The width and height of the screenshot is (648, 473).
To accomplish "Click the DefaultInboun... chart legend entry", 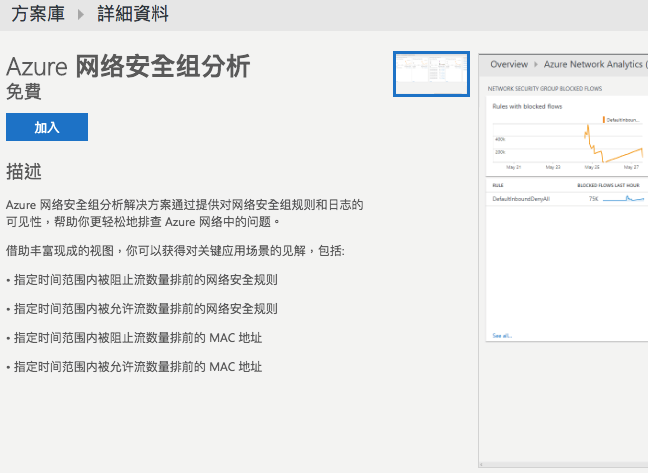I will 621,120.
